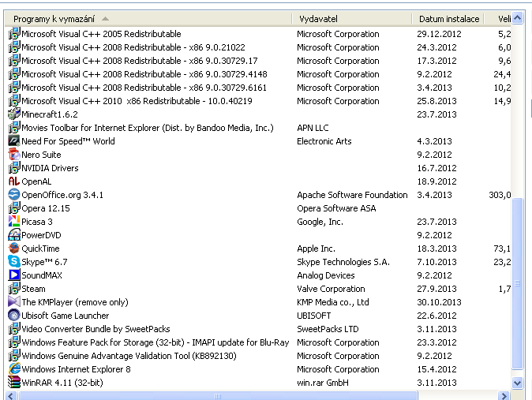This screenshot has height=400, width=532.
Task: Click Windows Feature Pack for Storage icon
Action: point(14,342)
